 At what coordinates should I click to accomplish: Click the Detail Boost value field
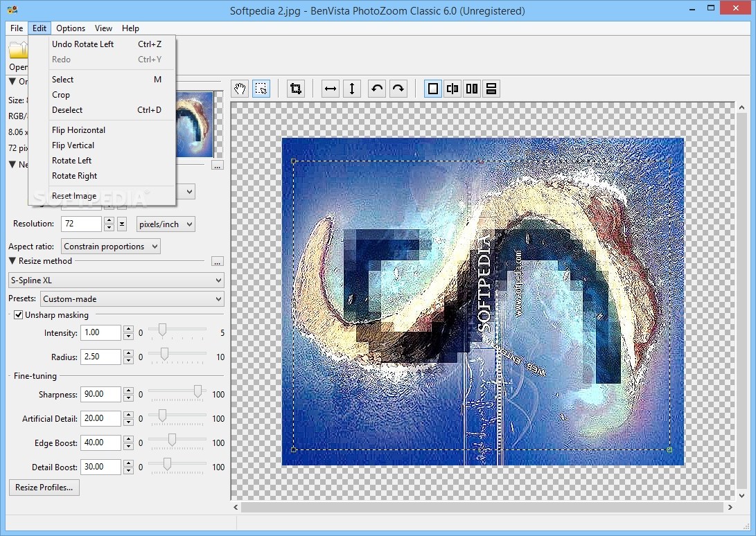coord(100,467)
